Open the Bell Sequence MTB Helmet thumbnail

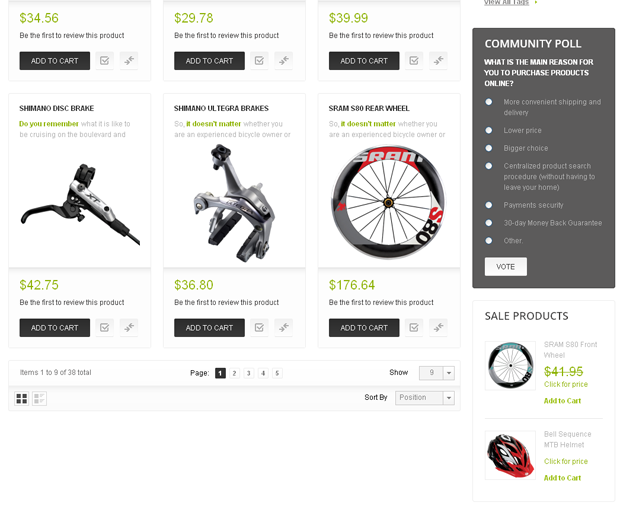pyautogui.click(x=510, y=455)
